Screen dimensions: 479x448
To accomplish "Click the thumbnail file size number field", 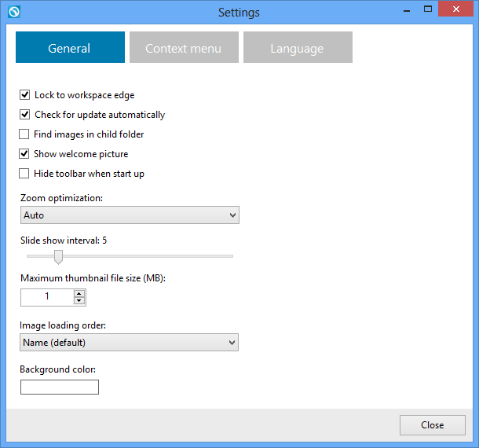I will [47, 297].
